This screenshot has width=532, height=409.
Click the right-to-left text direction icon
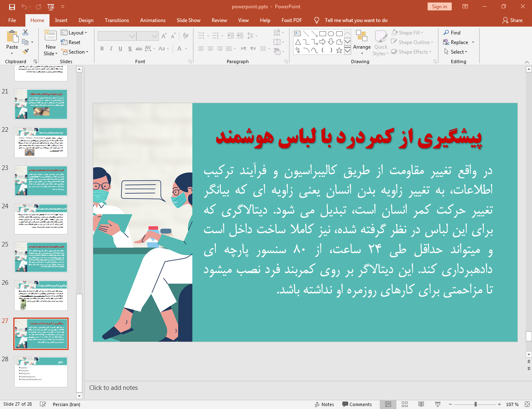pyautogui.click(x=244, y=49)
